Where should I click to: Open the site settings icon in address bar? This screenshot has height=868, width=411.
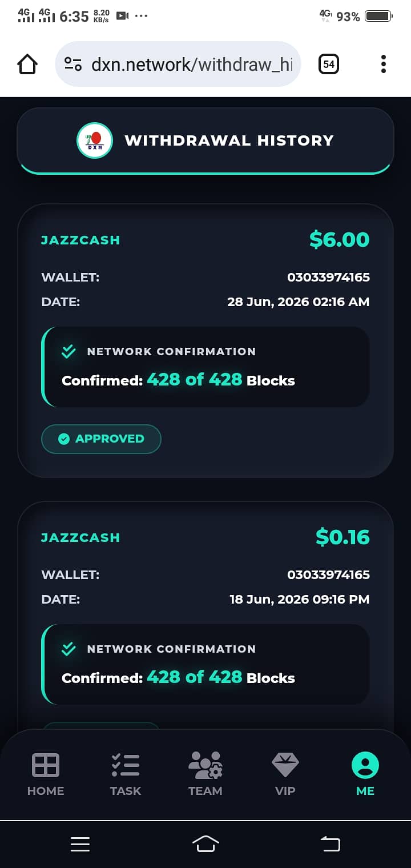pyautogui.click(x=73, y=64)
